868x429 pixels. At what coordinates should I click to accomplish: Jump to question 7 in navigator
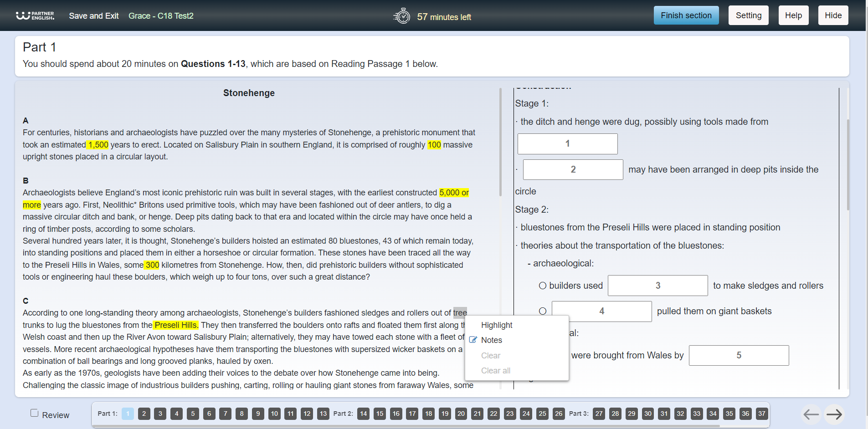tap(226, 414)
